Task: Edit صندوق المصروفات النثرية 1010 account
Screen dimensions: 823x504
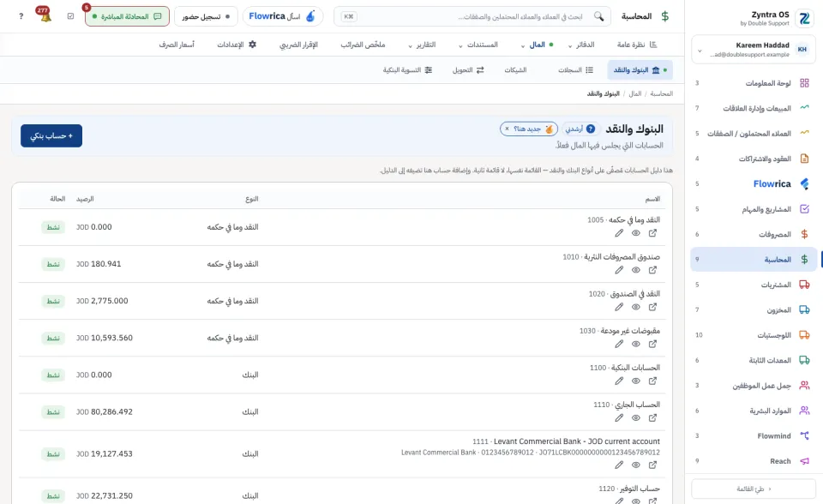Action: (x=619, y=270)
